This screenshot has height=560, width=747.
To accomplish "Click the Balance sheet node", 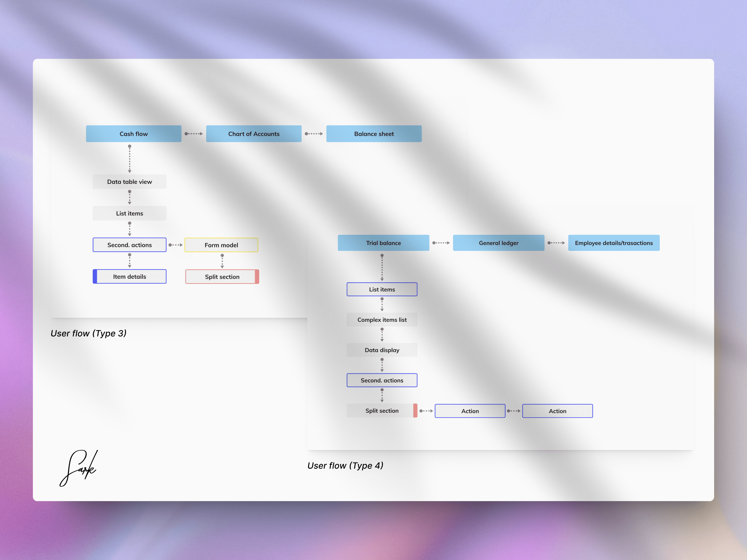I will [374, 134].
